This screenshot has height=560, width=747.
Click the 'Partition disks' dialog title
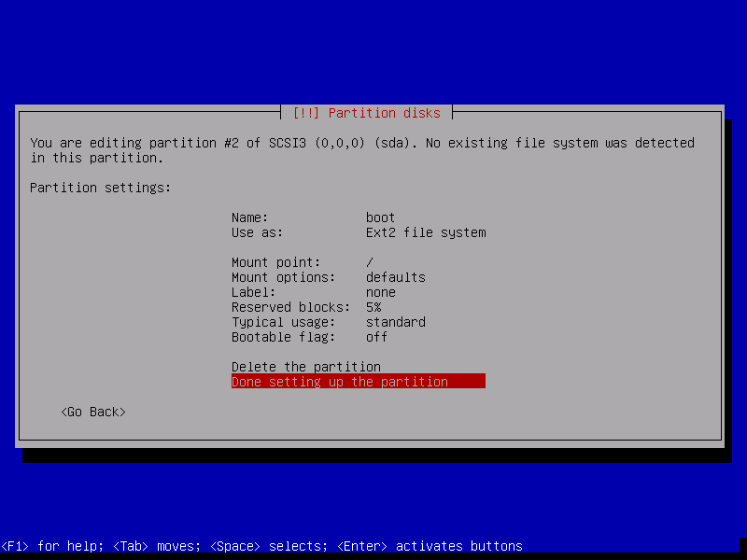click(366, 113)
